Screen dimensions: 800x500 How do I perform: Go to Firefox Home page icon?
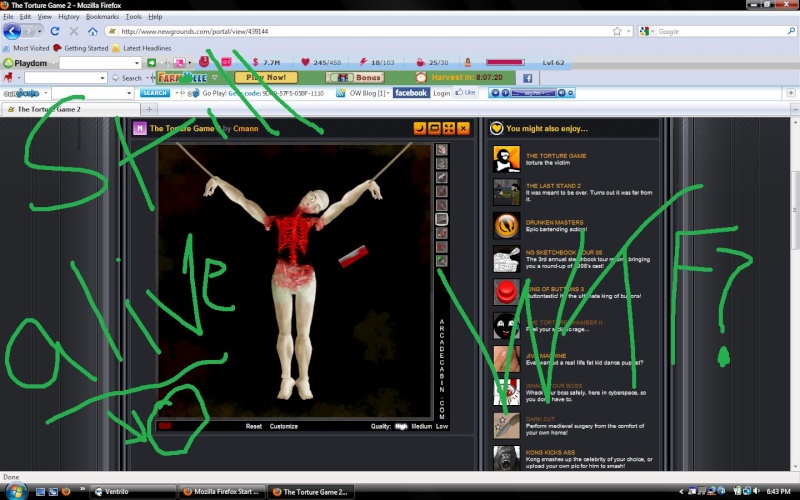(92, 31)
